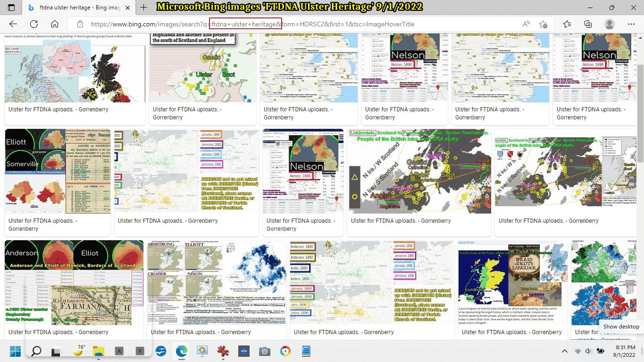Open the tab actions menu icon
Viewport: 644px width, 362px height.
coord(11,8)
